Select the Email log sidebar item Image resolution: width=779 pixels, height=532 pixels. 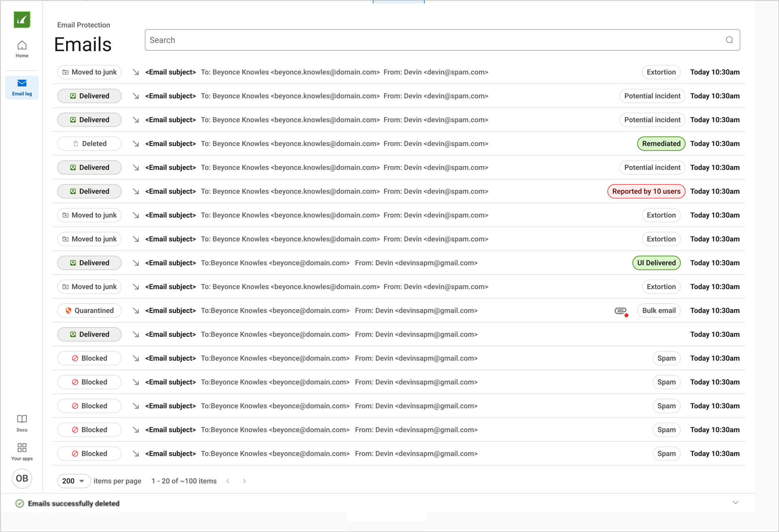pyautogui.click(x=22, y=87)
